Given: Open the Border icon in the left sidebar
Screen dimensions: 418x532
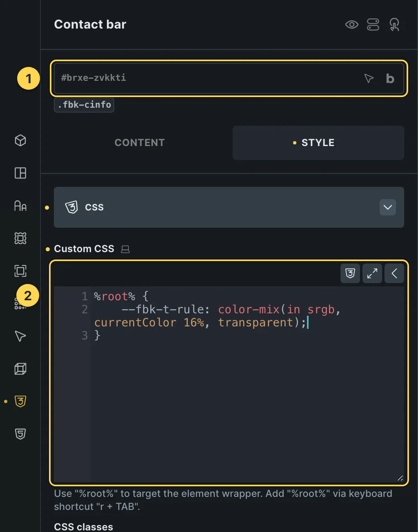Looking at the screenshot, I should pyautogui.click(x=20, y=271).
